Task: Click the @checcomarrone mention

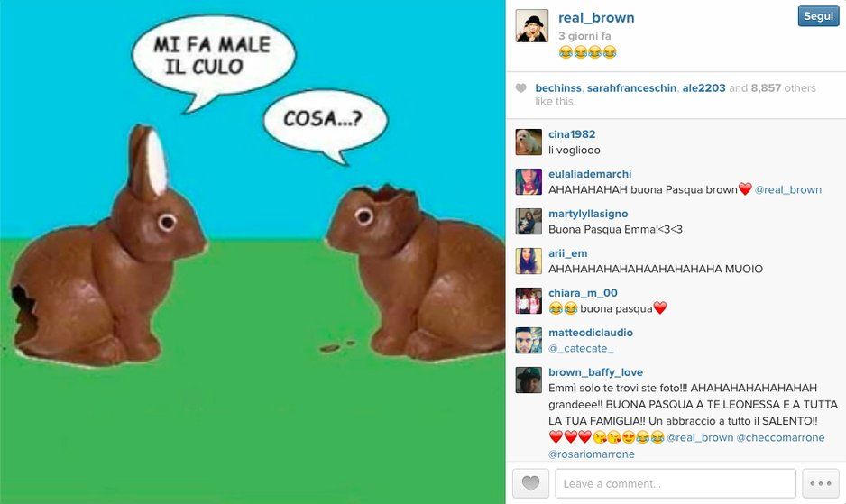Action: [x=780, y=437]
